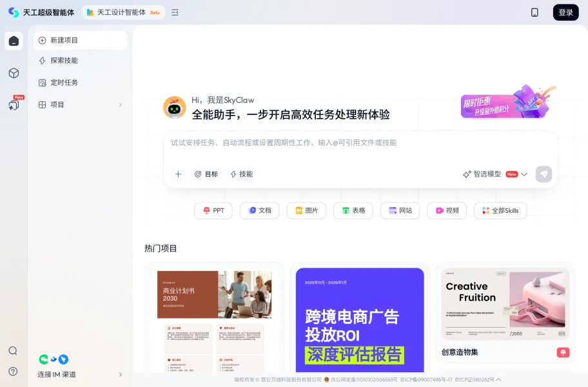Image resolution: width=588 pixels, height=387 pixels.
Task: Click the 热门项目 heading
Action: point(161,248)
